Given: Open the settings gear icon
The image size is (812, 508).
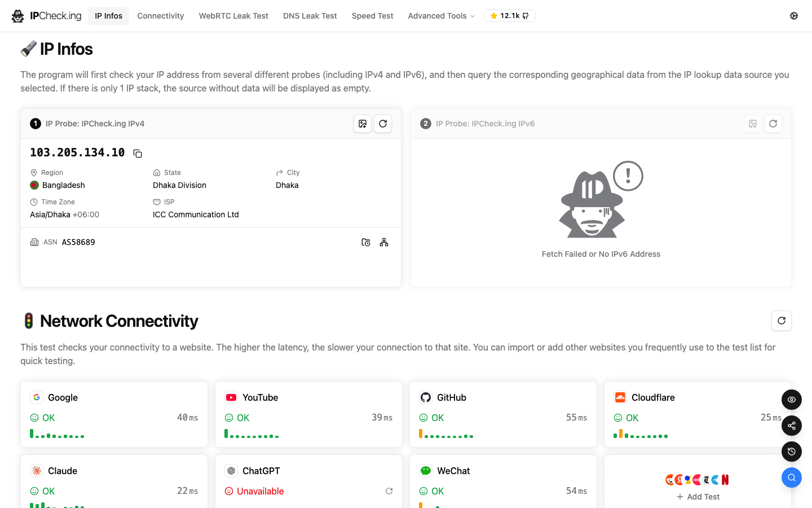Looking at the screenshot, I should point(794,16).
